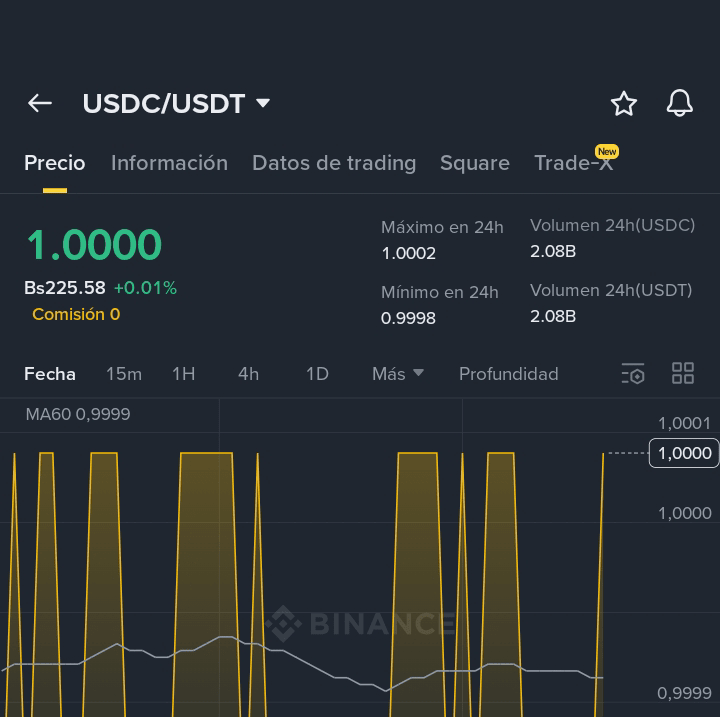Tap the MA60 0,9999 indicator label

tap(78, 414)
